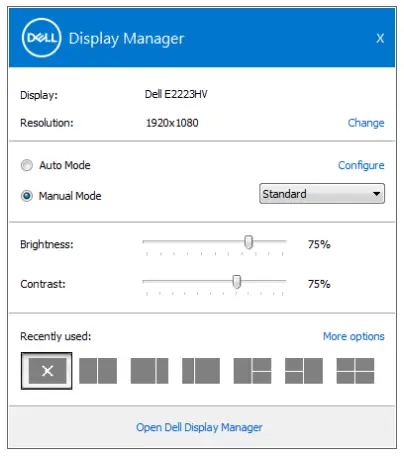This screenshot has height=457, width=404.
Task: Click the Contrast 75% value
Action: [319, 284]
